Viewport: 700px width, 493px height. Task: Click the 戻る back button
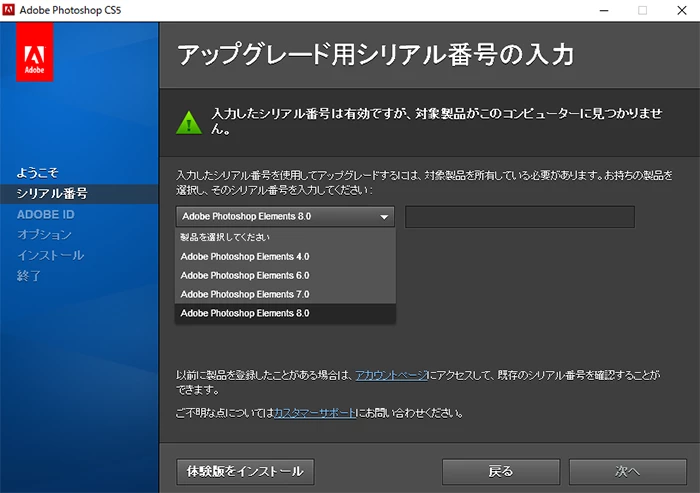point(501,472)
